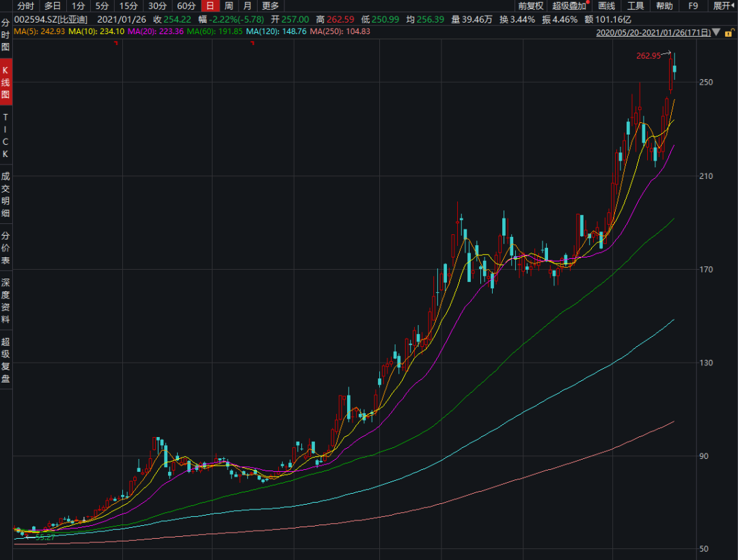The width and height of the screenshot is (738, 560).
Task: Open the 帮助 help menu
Action: click(664, 5)
